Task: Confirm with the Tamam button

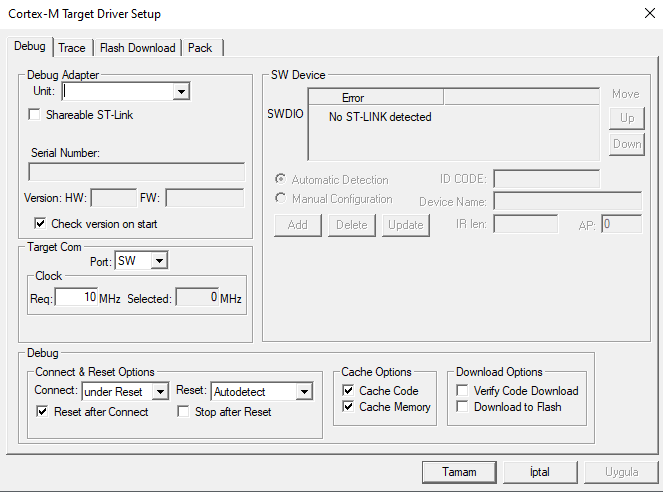Action: click(x=459, y=472)
